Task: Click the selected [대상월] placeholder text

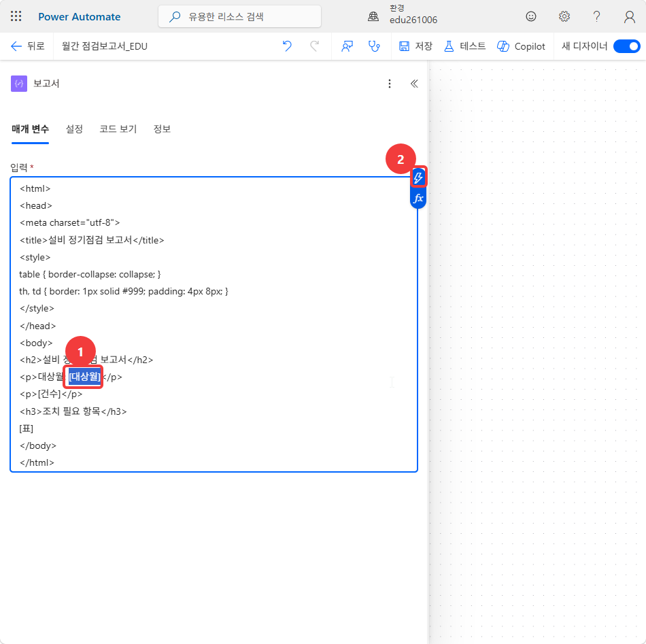Action: (x=84, y=377)
